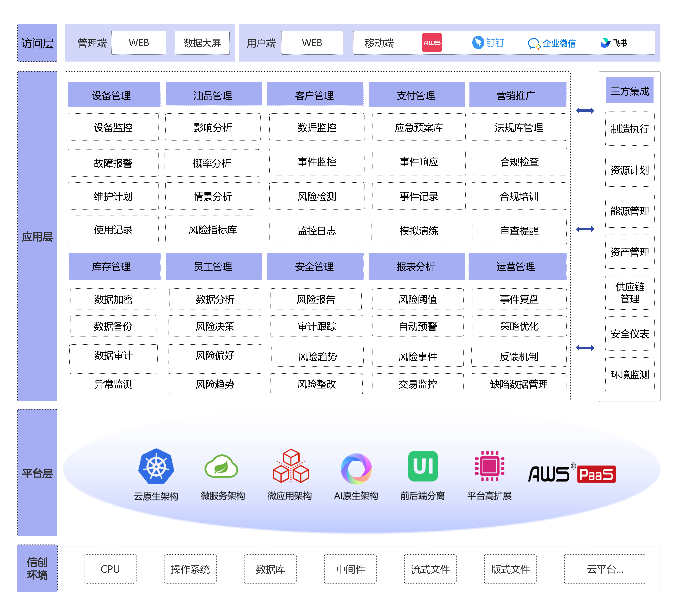
Task: Click the 资源计划 integration box
Action: pos(630,170)
